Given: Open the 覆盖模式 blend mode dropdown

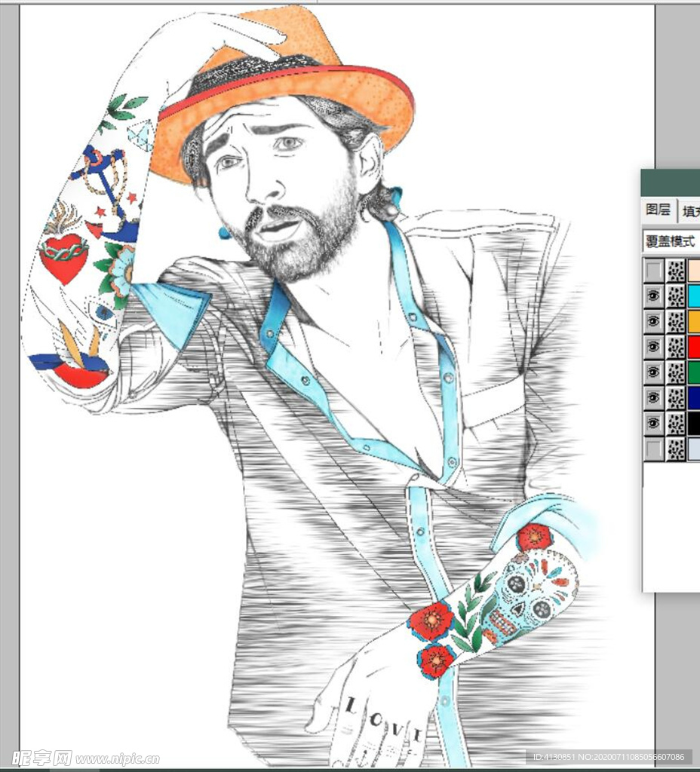Looking at the screenshot, I should [671, 242].
